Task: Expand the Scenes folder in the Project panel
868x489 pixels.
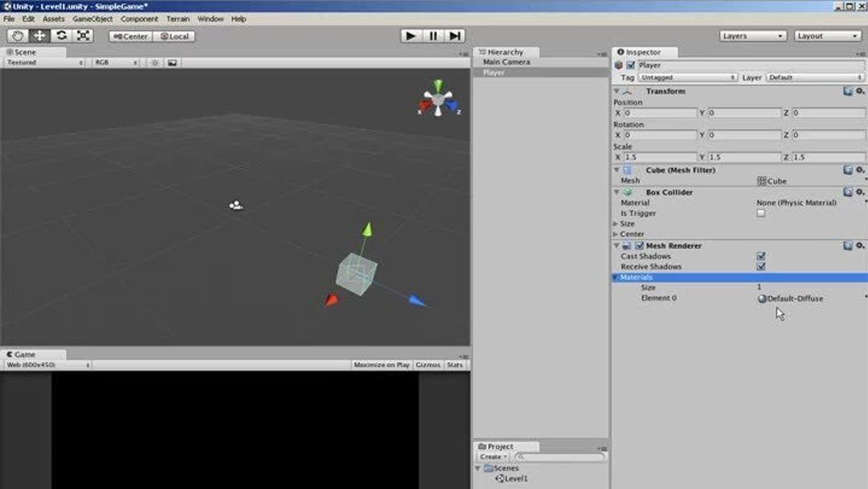Action: pyautogui.click(x=479, y=467)
